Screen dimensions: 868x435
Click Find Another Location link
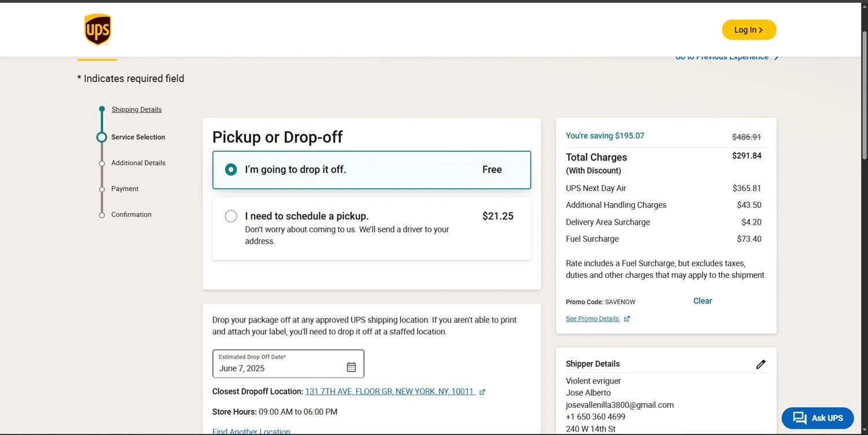point(251,432)
